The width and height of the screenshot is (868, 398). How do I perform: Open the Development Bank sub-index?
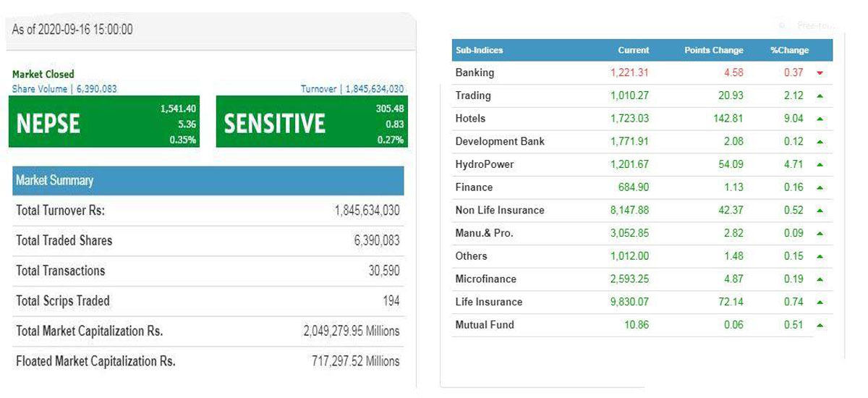click(500, 141)
